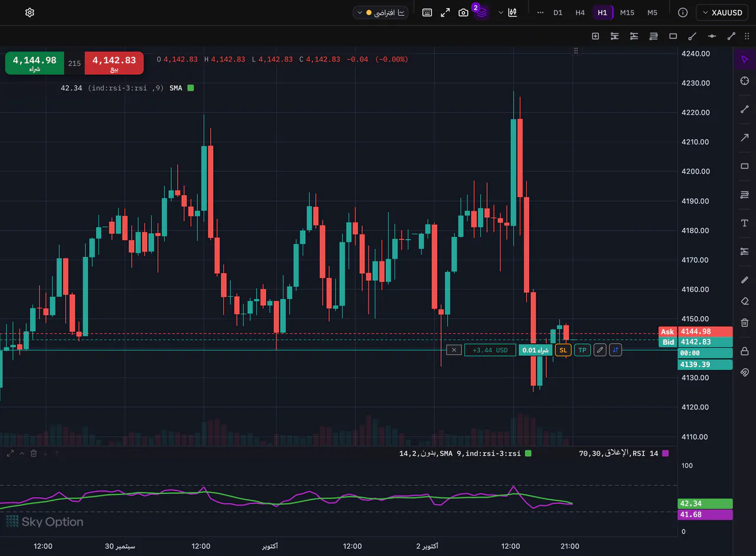
Task: Toggle the lock drawings icon
Action: coord(745,351)
